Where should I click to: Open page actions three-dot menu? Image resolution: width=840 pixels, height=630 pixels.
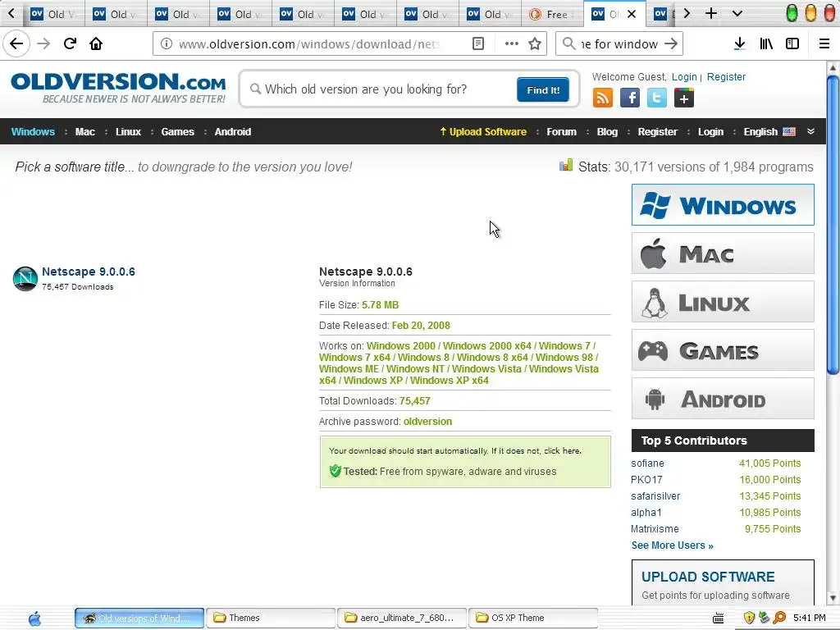click(512, 44)
